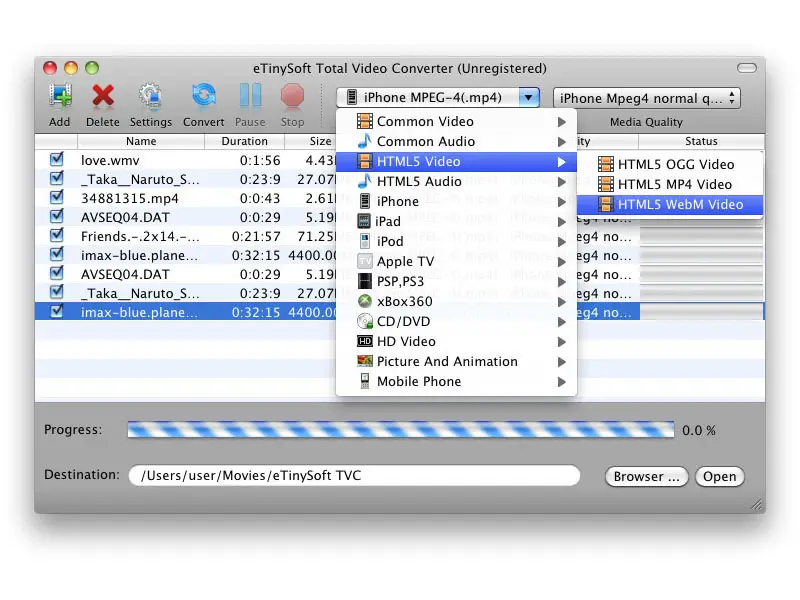Screen dimensions: 800x600
Task: Click the HTML5 MP4 Video film icon
Action: point(606,184)
